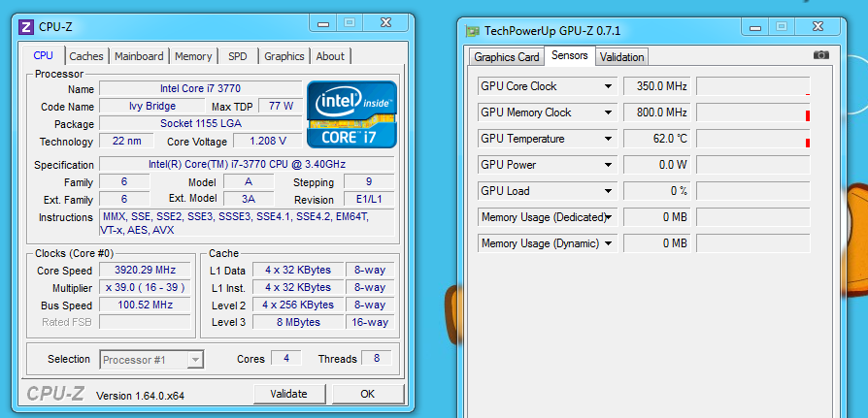Click the 350.0 MHz core clock value
This screenshot has height=418, width=868.
657,86
